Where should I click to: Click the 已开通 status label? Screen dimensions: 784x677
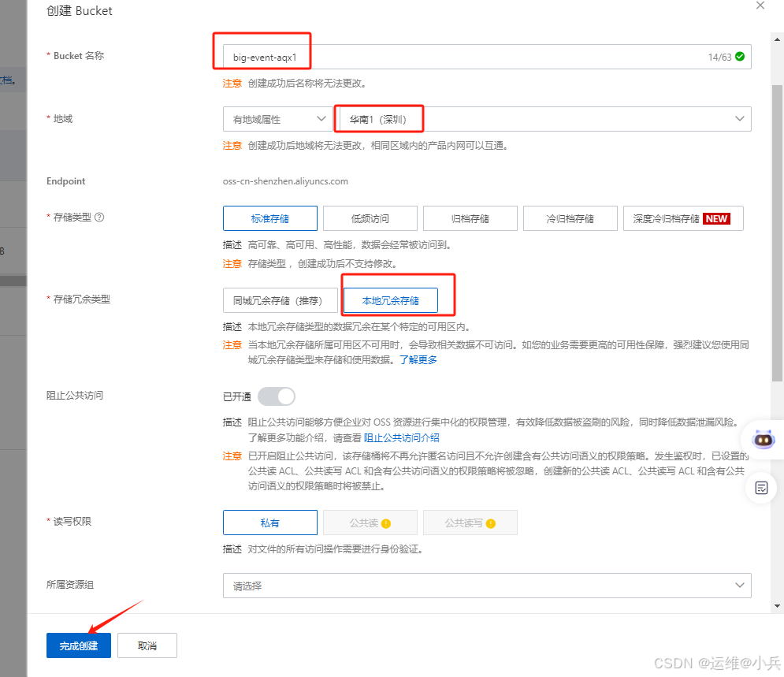coord(237,396)
